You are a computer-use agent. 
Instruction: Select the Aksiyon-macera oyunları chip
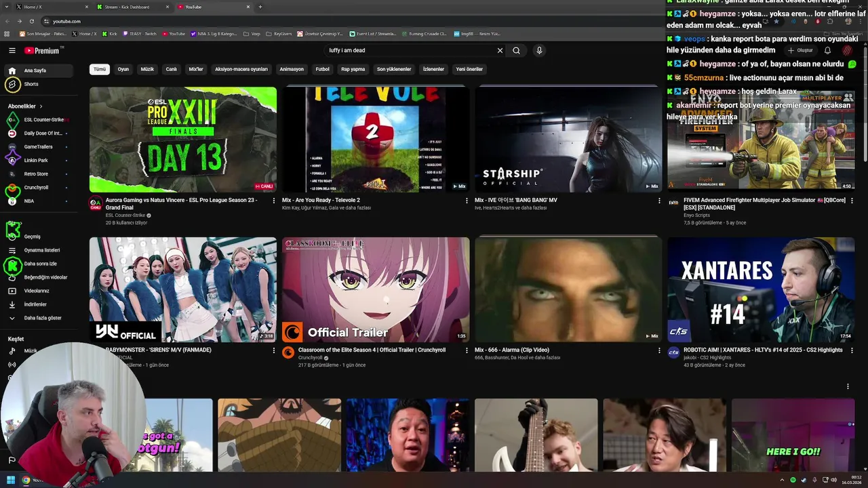(x=241, y=69)
